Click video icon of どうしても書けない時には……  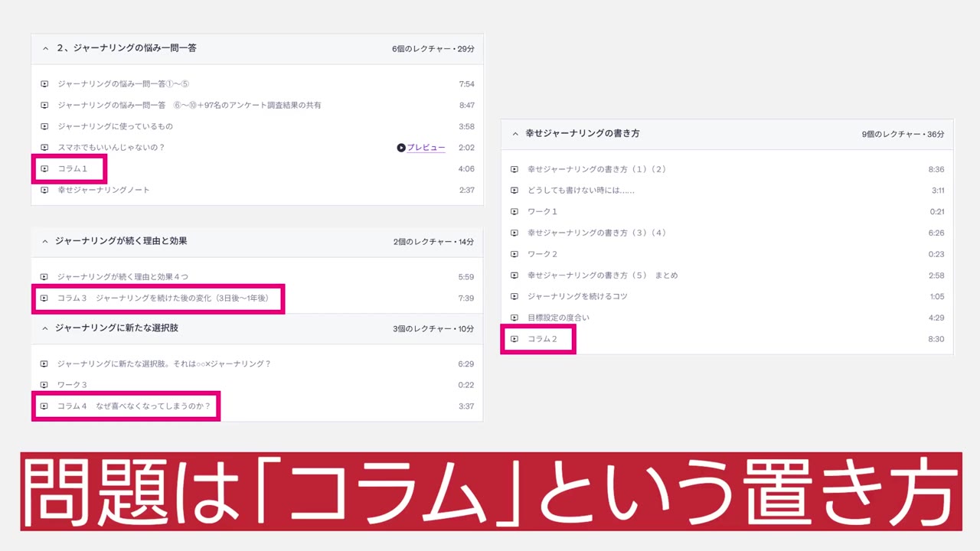coord(514,191)
